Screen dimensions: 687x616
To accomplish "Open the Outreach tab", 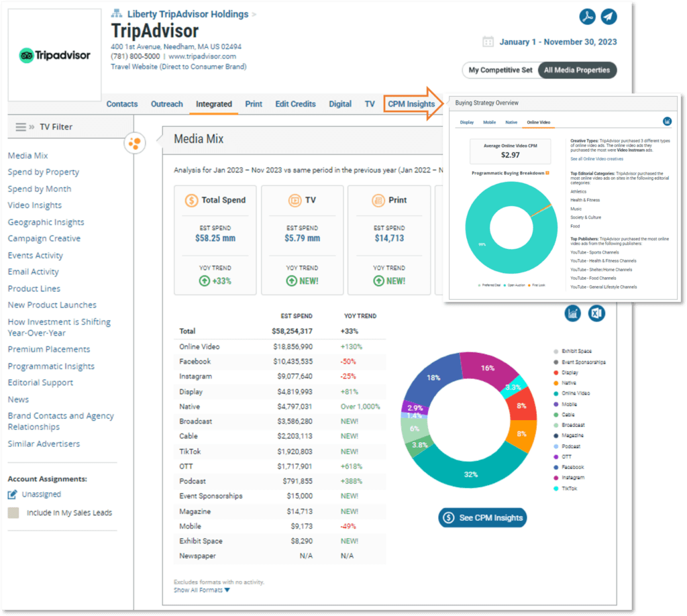I will tap(167, 104).
